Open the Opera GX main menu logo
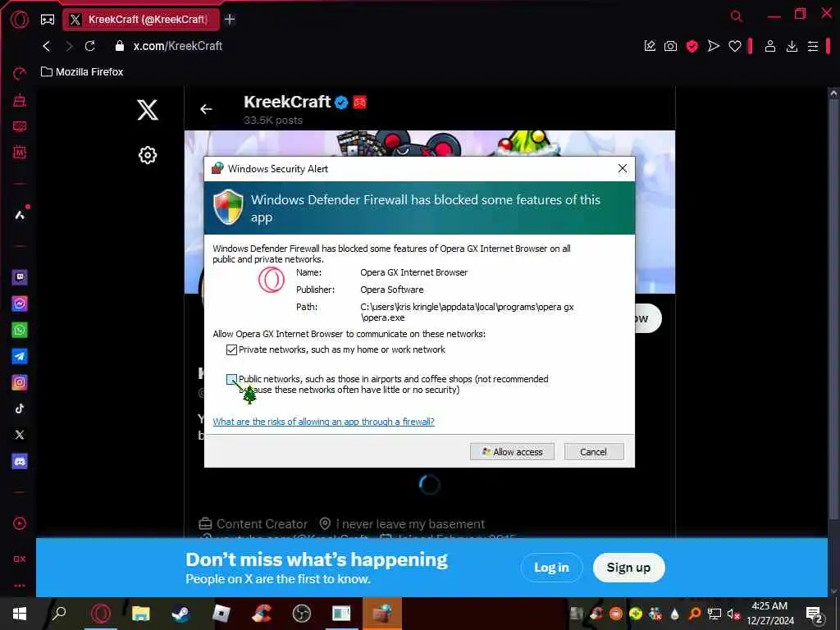The image size is (840, 630). (x=20, y=20)
